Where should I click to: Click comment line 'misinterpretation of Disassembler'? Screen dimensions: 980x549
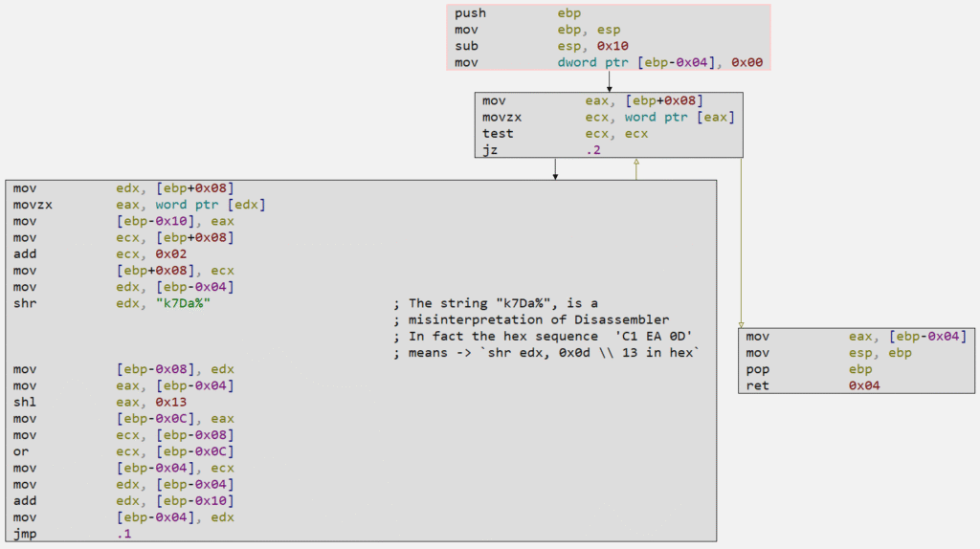(539, 319)
